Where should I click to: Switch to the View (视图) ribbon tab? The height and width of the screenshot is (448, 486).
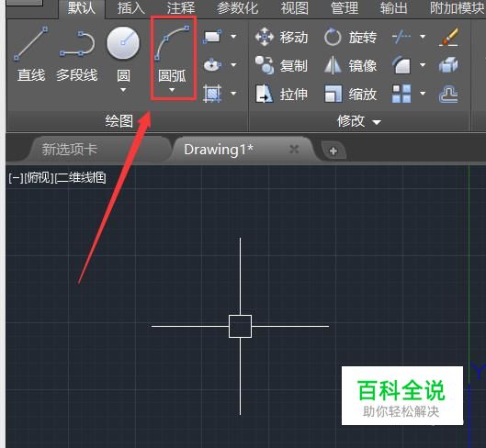295,8
